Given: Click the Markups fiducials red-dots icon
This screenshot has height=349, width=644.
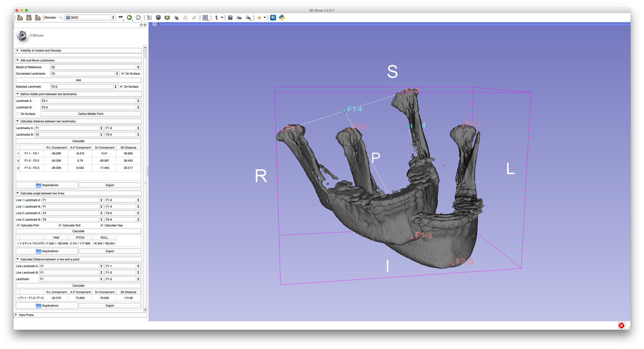Looking at the screenshot, I should [185, 18].
